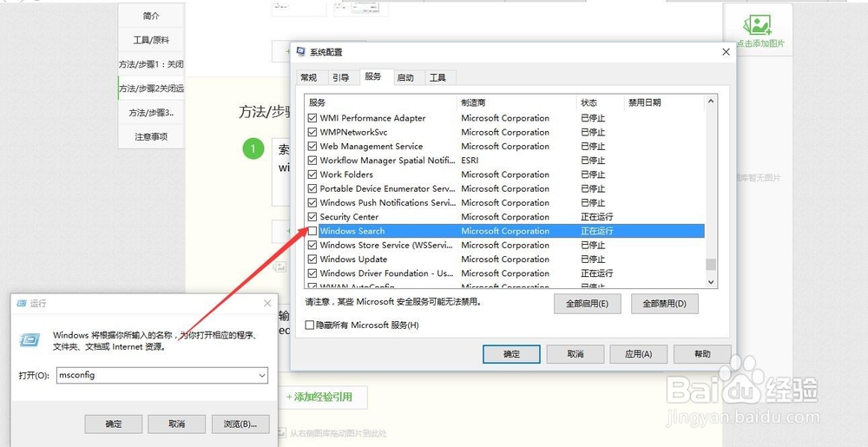
Task: Click the 正在运行 status of Windows Driver Foundation
Action: tap(597, 273)
